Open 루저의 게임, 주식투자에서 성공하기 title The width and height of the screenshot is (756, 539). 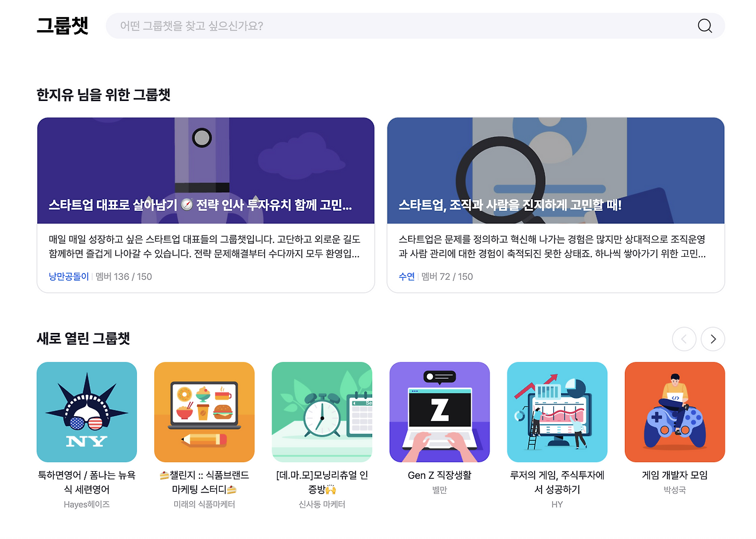tap(557, 482)
